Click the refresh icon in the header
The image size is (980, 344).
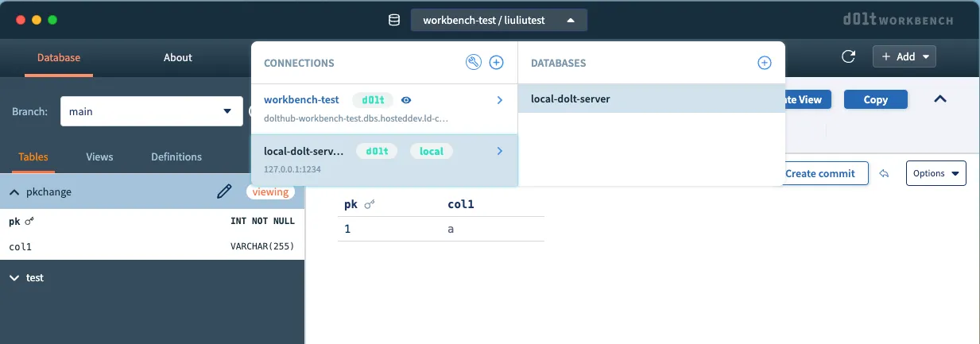coord(848,56)
